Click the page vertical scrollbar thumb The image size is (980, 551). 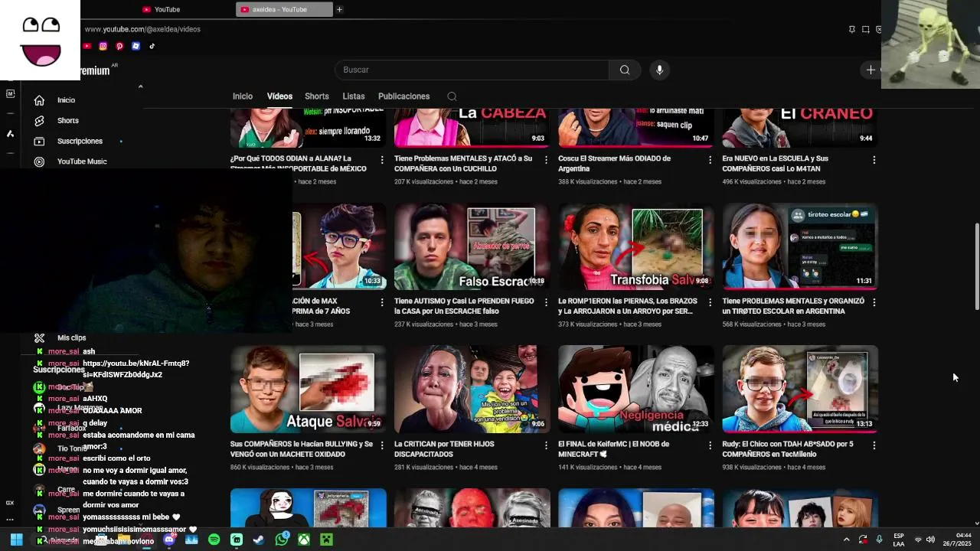976,266
